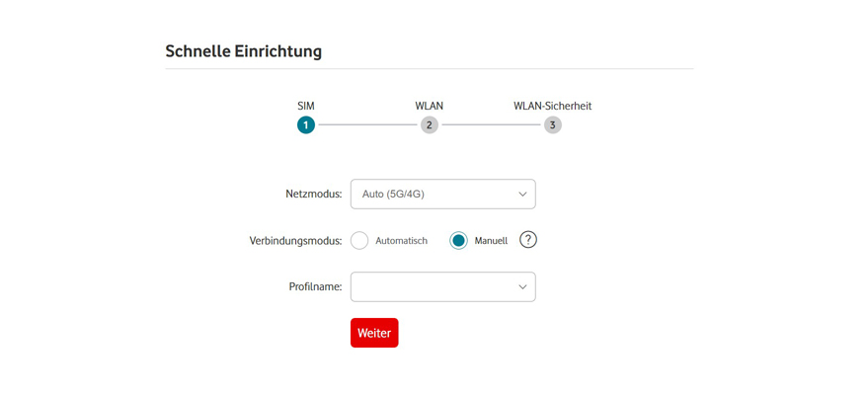Click the progress line between steps 1 and 2
This screenshot has height=395, width=868.
click(367, 125)
